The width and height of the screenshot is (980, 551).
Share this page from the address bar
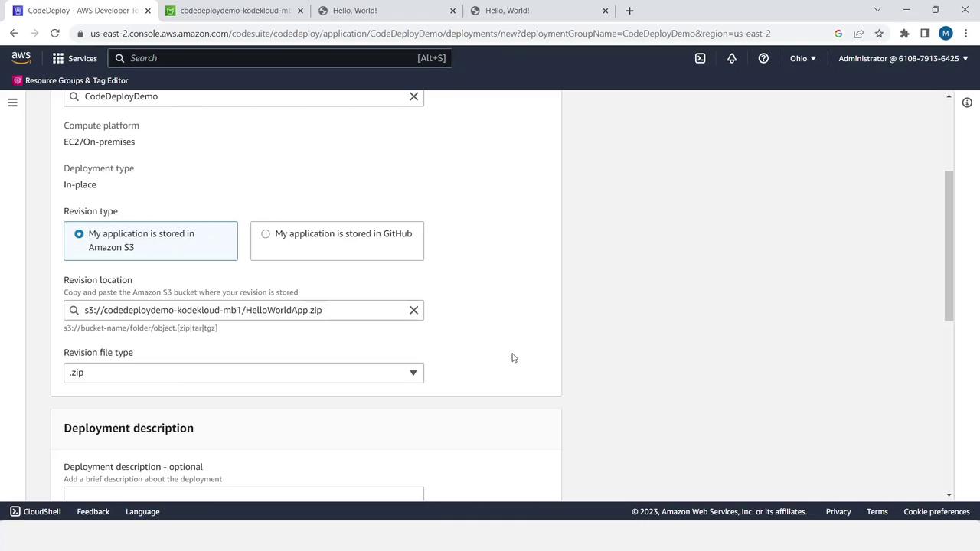859,34
